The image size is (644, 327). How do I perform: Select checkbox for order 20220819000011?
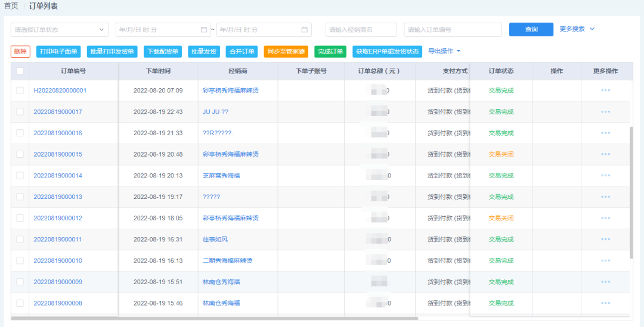[x=20, y=239]
